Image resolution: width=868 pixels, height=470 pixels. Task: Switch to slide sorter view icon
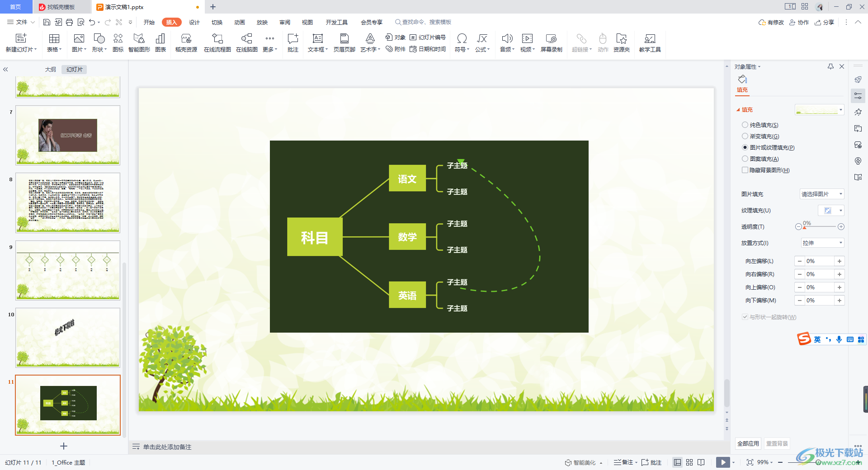point(689,462)
